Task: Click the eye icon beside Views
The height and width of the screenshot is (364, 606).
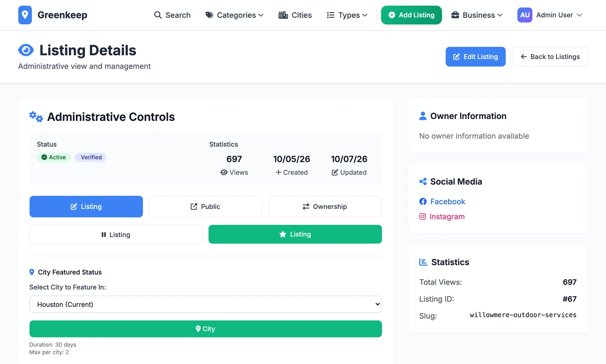Action: click(x=224, y=172)
